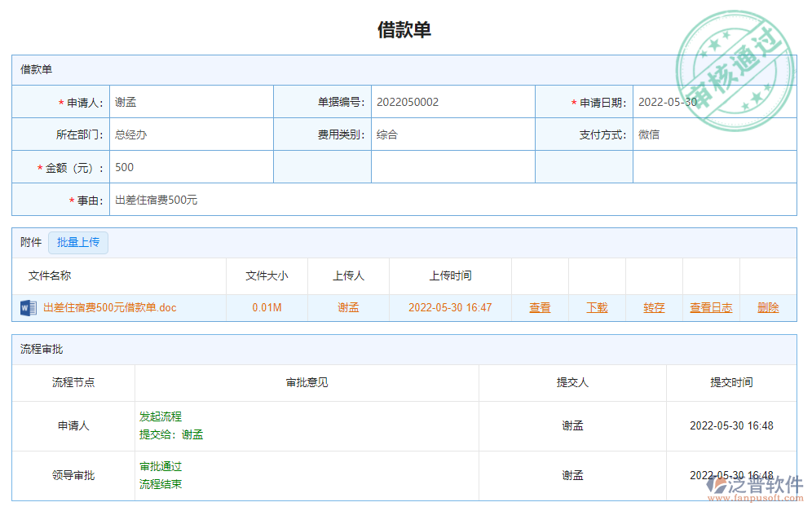Click the Word document icon in attachments

[x=28, y=308]
